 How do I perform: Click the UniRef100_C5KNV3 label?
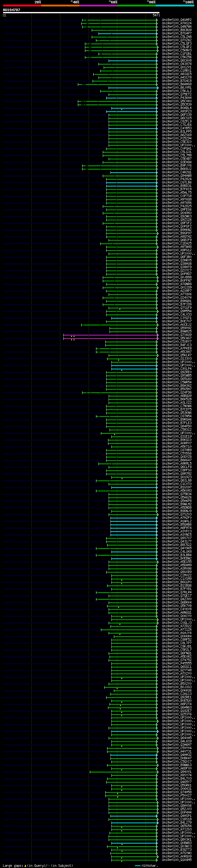point(176,50)
